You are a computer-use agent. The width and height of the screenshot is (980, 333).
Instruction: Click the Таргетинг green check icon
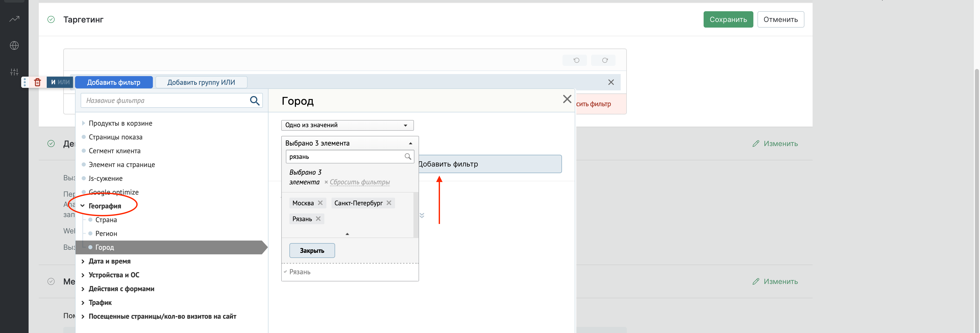[51, 19]
